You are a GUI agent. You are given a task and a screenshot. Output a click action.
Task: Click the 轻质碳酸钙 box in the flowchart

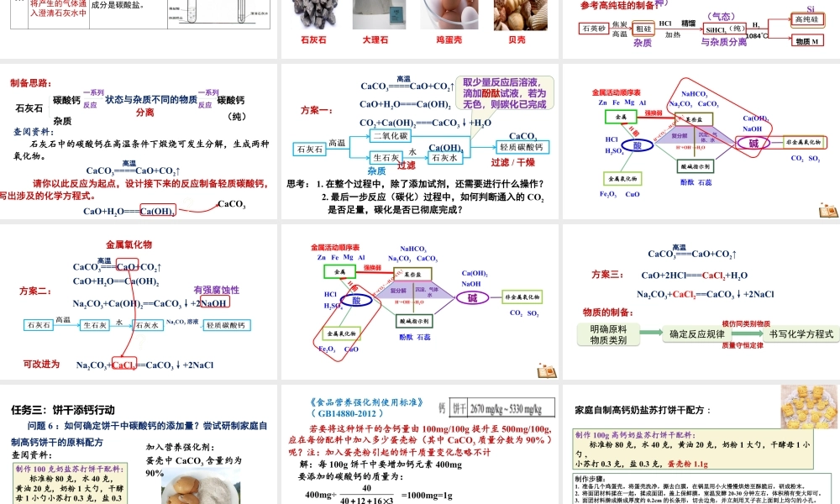523,147
